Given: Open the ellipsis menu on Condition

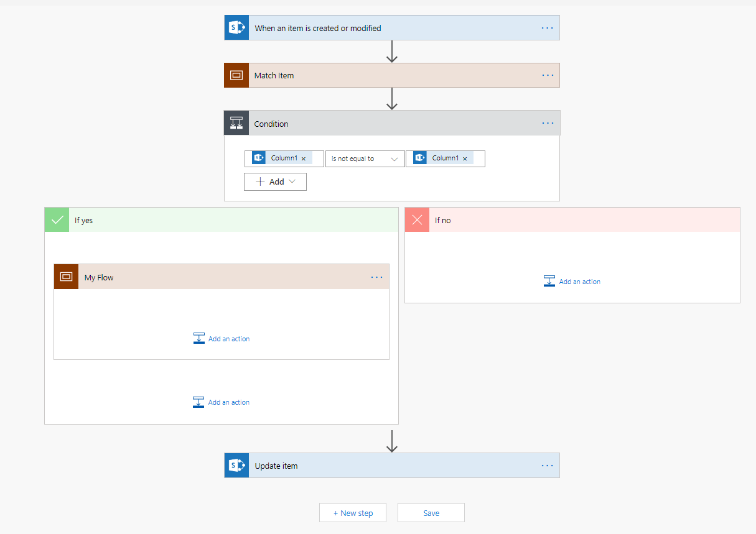Looking at the screenshot, I should [x=548, y=123].
